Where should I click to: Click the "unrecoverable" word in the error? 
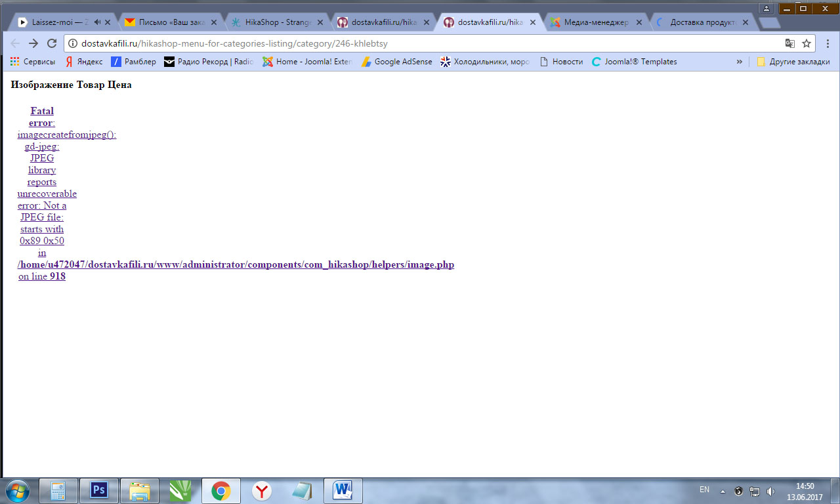47,194
